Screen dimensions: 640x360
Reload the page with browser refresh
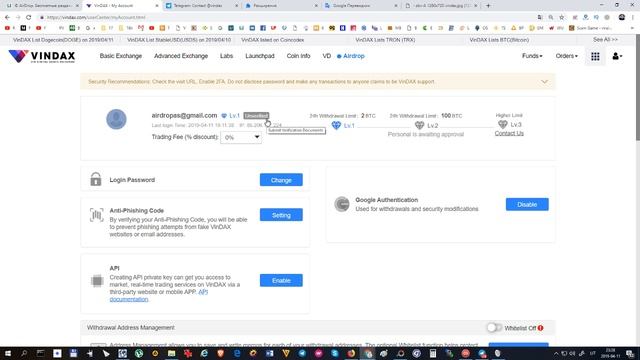[29, 17]
